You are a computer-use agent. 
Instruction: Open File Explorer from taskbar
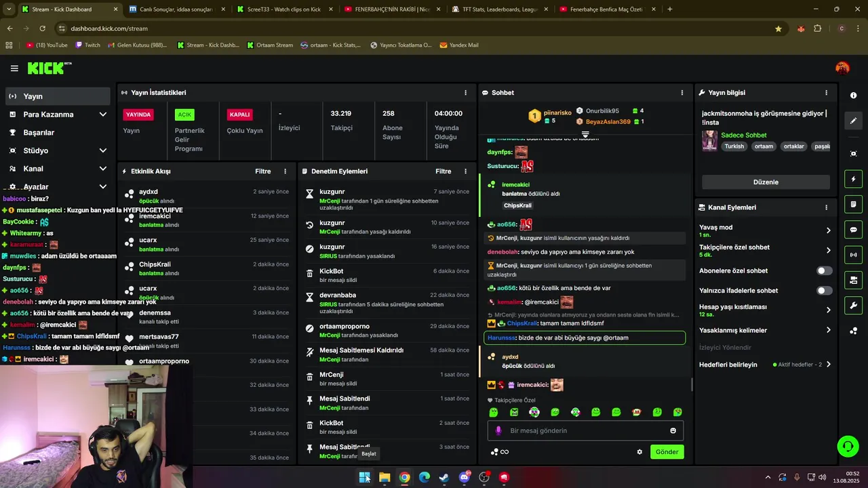[384, 477]
